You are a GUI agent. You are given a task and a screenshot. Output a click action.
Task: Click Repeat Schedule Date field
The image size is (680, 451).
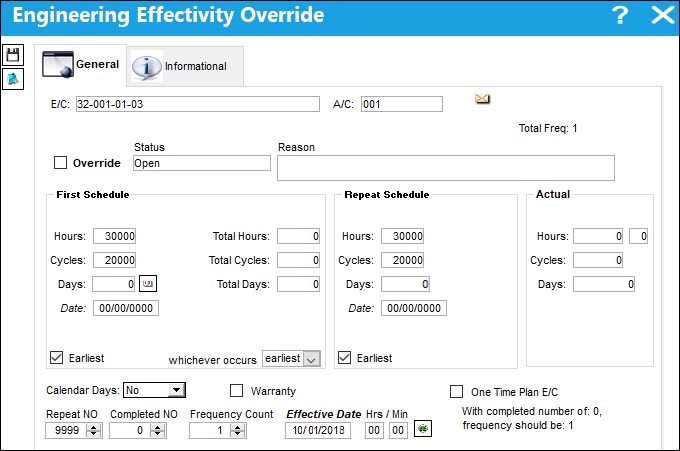[x=414, y=308]
